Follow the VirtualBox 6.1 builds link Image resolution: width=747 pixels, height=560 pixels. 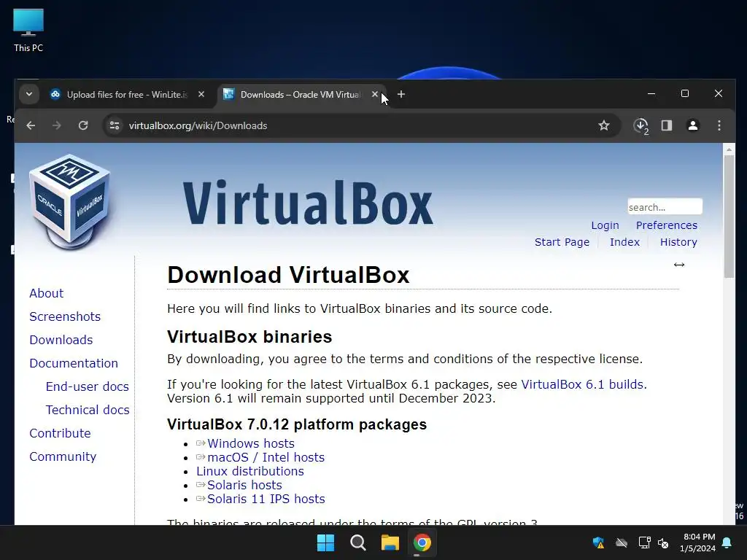[582, 384]
